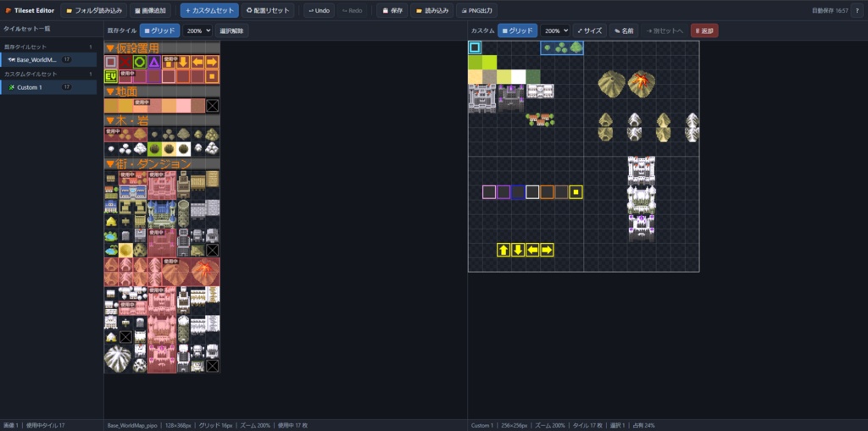Pick the light pink ground color tile in 地面

(183, 105)
